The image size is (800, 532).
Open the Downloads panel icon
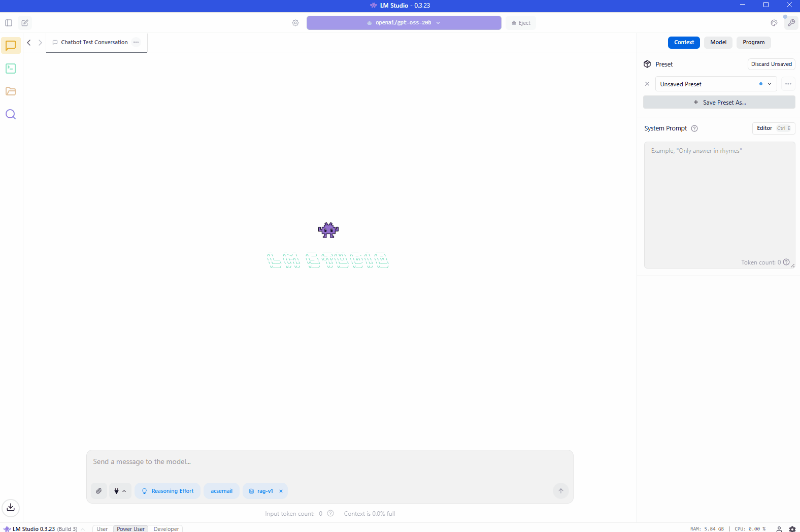11,507
